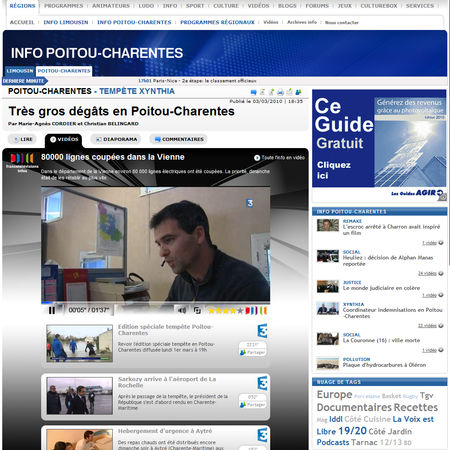
Task: Select the Lire tab
Action: (23, 139)
